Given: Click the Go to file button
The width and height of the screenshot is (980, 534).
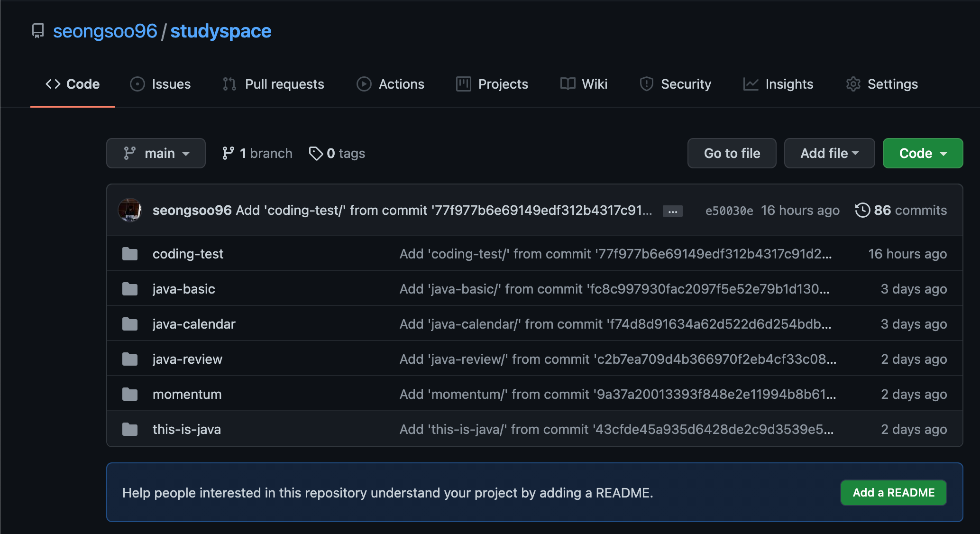Looking at the screenshot, I should [x=732, y=153].
